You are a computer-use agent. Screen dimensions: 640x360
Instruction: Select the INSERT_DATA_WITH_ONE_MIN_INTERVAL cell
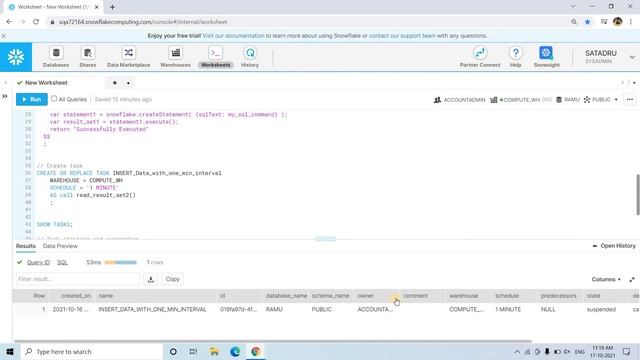153,309
